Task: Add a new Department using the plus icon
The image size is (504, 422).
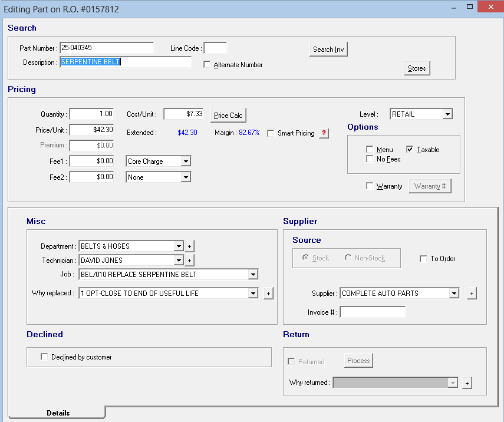Action: (188, 246)
